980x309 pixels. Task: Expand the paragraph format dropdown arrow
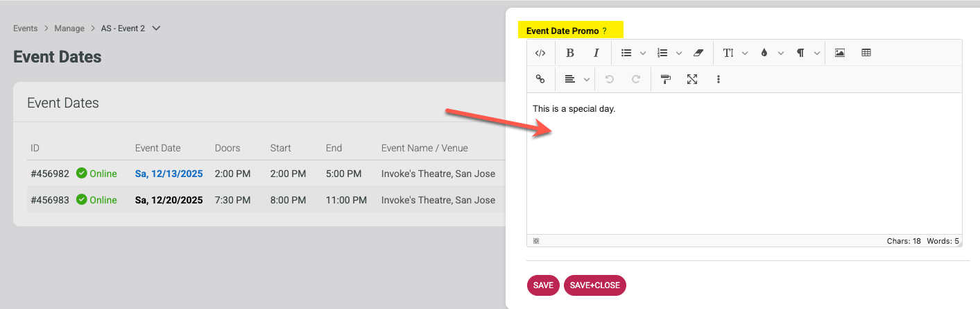(817, 53)
